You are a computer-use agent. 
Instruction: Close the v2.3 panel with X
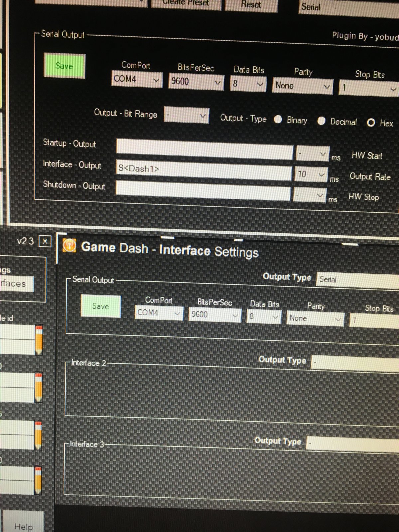[x=45, y=241]
